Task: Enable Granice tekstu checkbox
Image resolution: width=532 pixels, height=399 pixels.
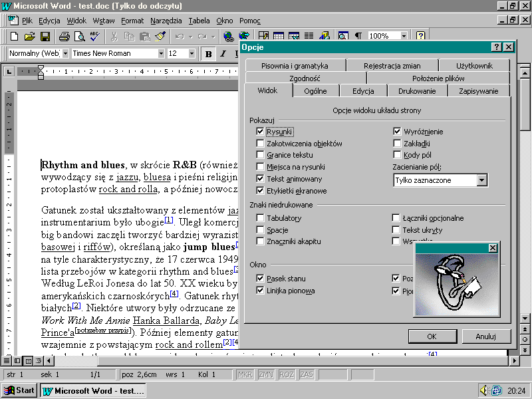Action: pyautogui.click(x=260, y=155)
